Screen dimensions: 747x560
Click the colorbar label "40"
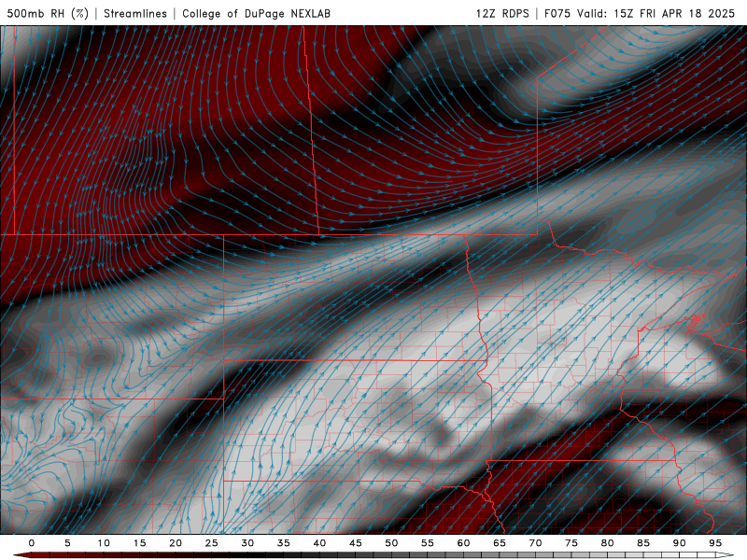tap(319, 543)
